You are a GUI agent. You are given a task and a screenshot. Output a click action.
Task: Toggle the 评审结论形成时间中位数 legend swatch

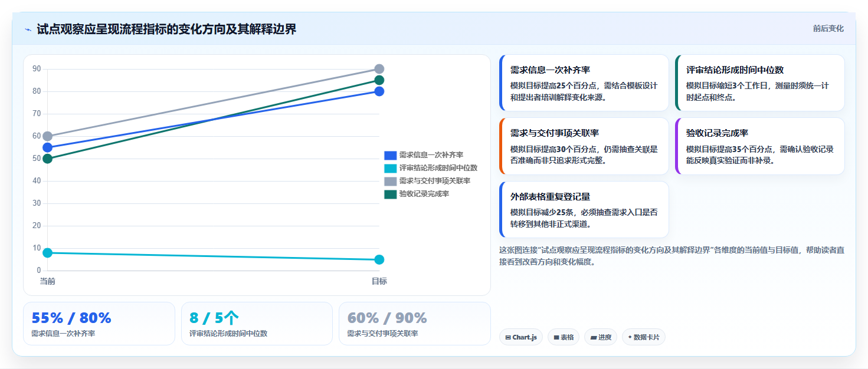[x=390, y=168]
